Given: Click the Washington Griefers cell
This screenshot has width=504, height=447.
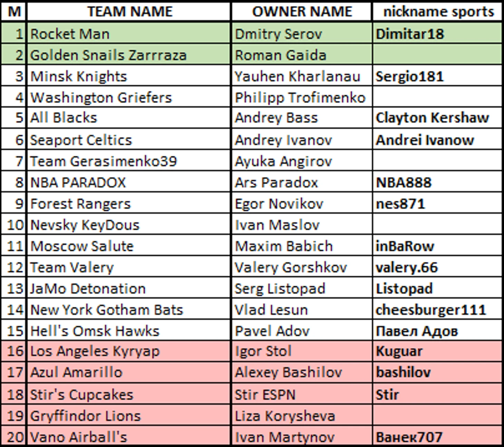Looking at the screenshot, I should pyautogui.click(x=129, y=97).
